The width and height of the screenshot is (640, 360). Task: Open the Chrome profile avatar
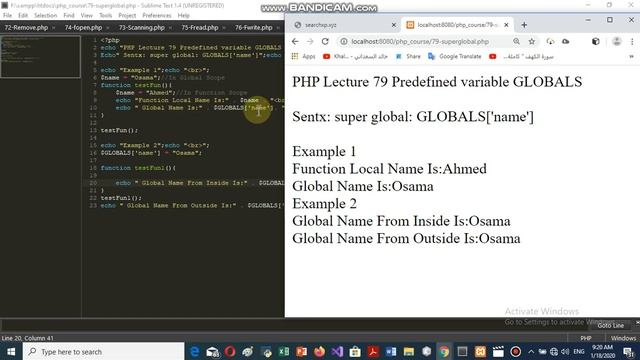[617, 41]
